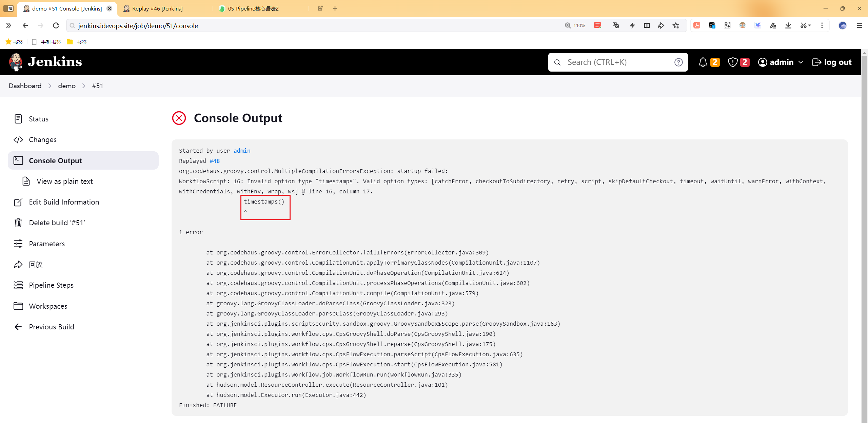Viewport: 868px width, 423px height.
Task: Reload the page with refresh icon
Action: click(56, 25)
